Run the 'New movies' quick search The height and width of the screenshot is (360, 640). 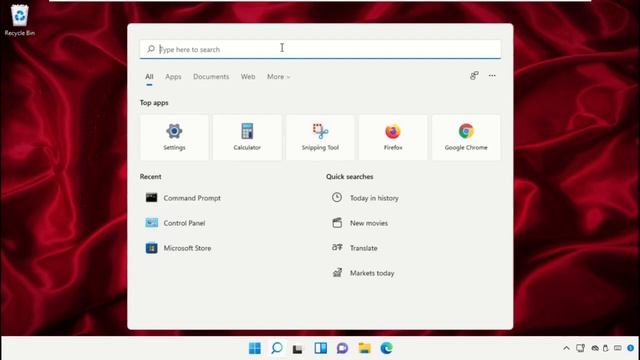[x=360, y=223]
